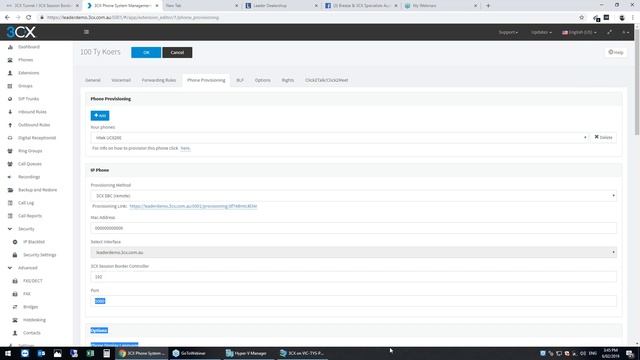
Task: Open Call Reports in the sidebar
Action: point(30,216)
